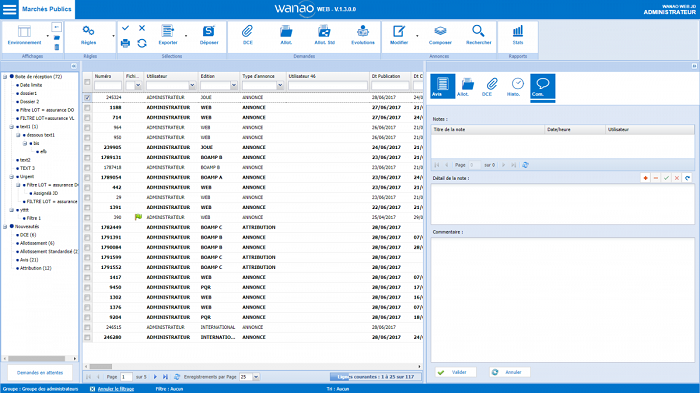
Task: Uncheck the checkbox for row 246324
Action: tap(87, 97)
